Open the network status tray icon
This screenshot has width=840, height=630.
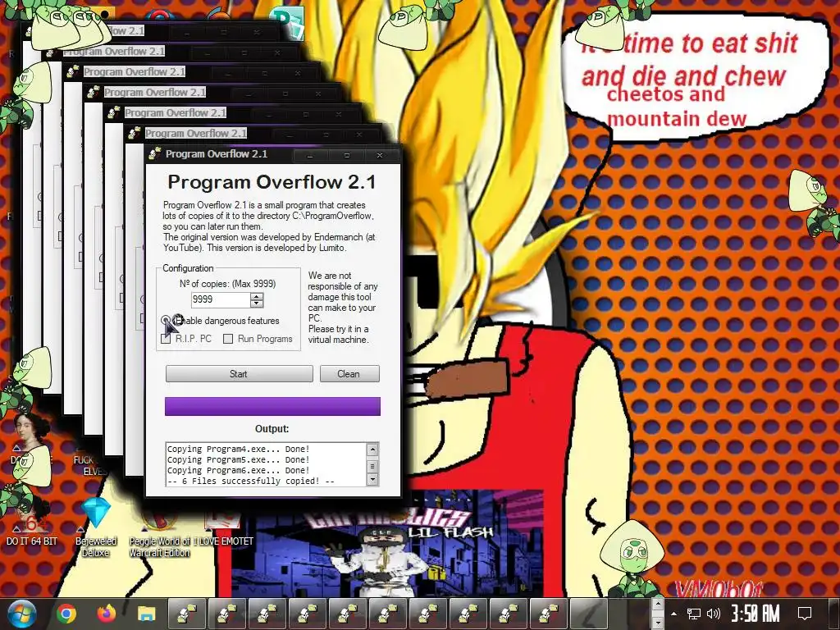point(694,614)
